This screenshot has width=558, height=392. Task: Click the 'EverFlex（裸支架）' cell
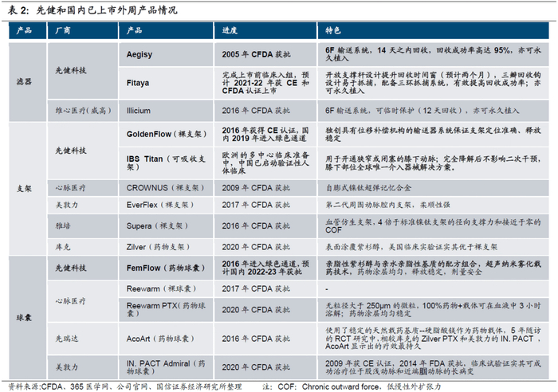point(166,205)
